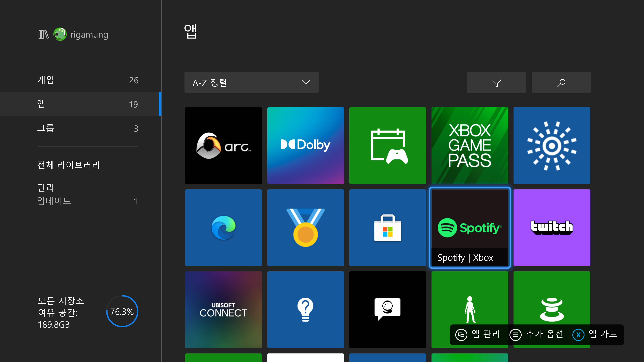The image size is (644, 362).
Task: Click the 추가 옵션 label
Action: (x=545, y=334)
